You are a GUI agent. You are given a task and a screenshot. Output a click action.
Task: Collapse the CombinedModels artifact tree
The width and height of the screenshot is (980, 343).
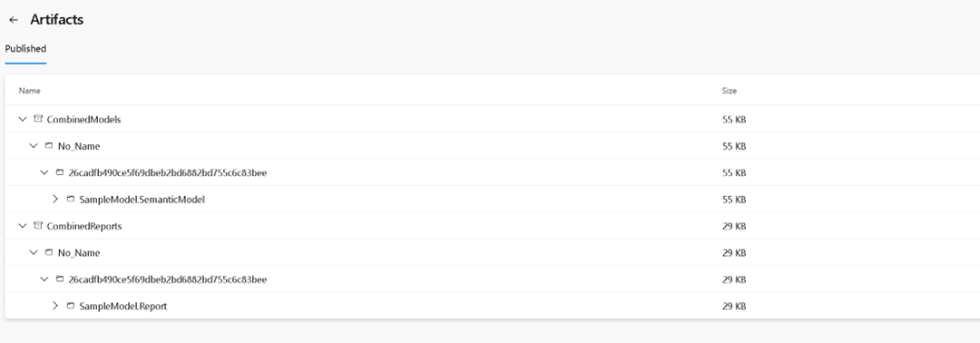pyautogui.click(x=23, y=119)
